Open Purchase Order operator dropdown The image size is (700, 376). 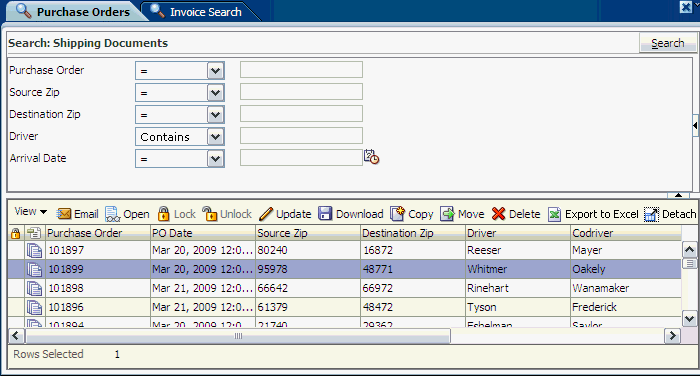[x=215, y=71]
